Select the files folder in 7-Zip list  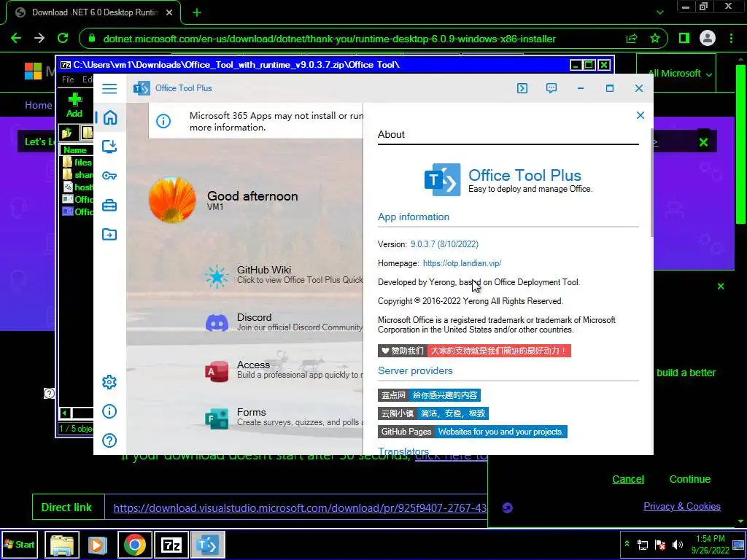tap(77, 163)
